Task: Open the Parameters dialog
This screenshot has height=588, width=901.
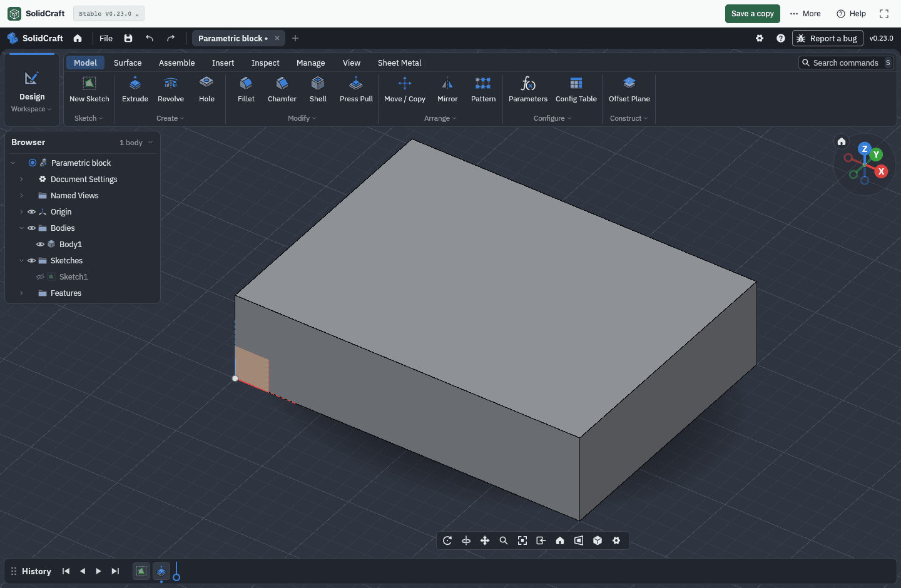Action: [x=528, y=89]
